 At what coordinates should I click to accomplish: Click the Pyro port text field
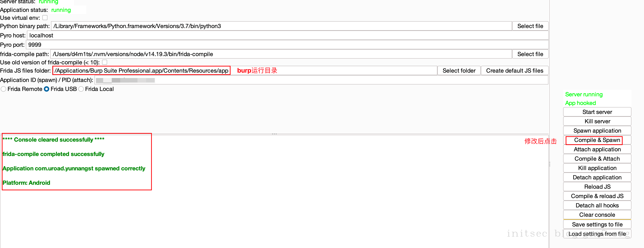(287, 45)
